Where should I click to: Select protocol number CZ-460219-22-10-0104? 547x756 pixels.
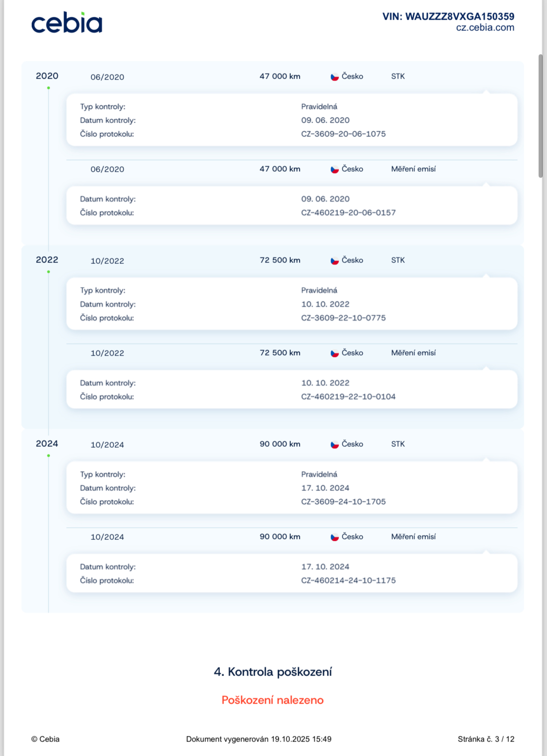[x=348, y=397]
